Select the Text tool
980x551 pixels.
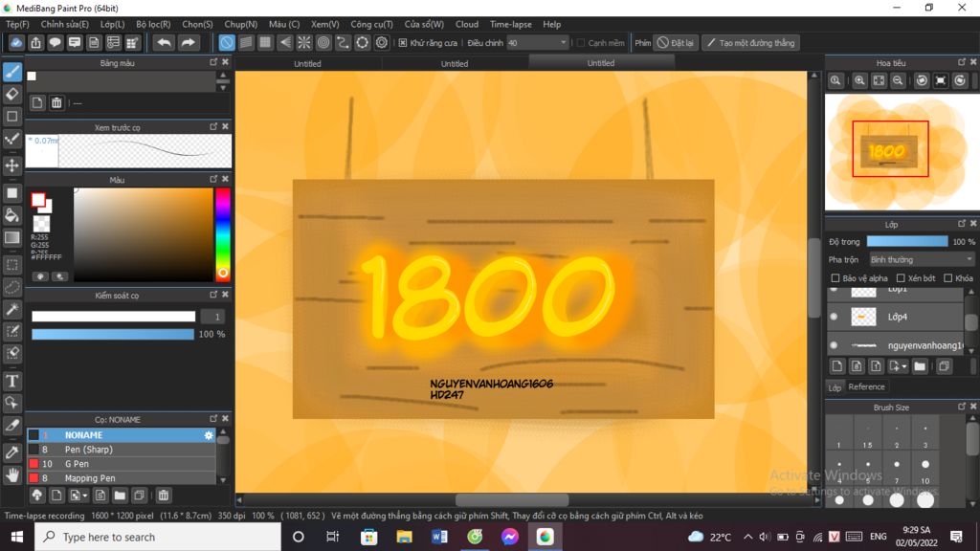click(x=12, y=381)
